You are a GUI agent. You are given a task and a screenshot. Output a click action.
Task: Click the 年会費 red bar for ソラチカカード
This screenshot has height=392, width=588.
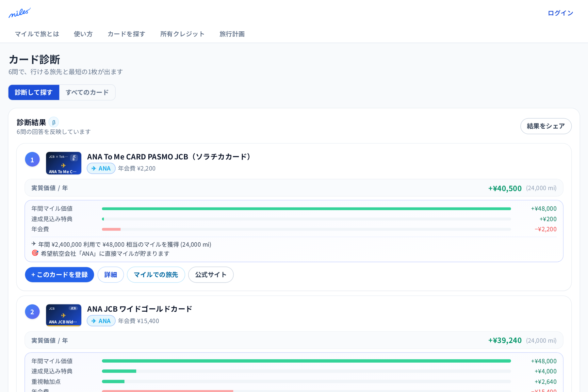[x=111, y=229]
